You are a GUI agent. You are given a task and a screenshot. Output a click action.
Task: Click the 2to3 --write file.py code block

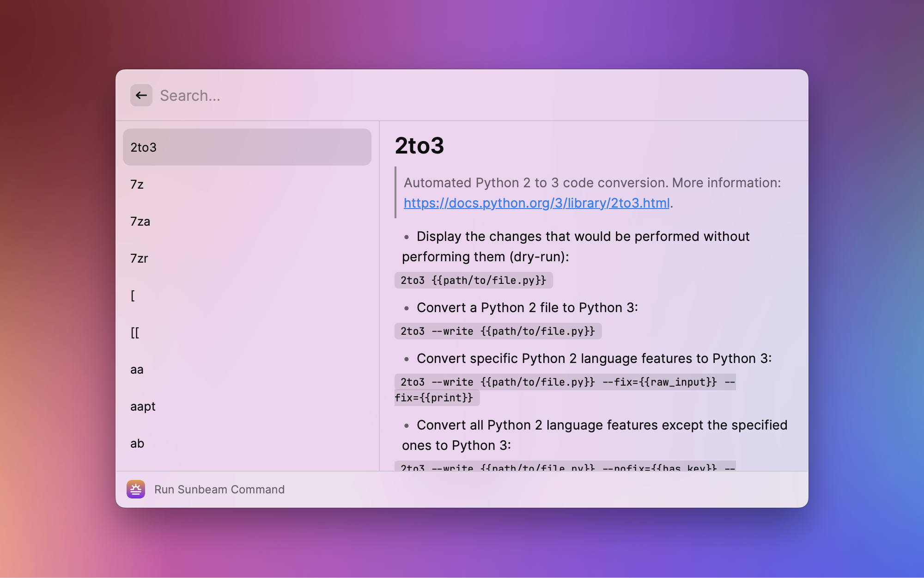click(x=498, y=331)
